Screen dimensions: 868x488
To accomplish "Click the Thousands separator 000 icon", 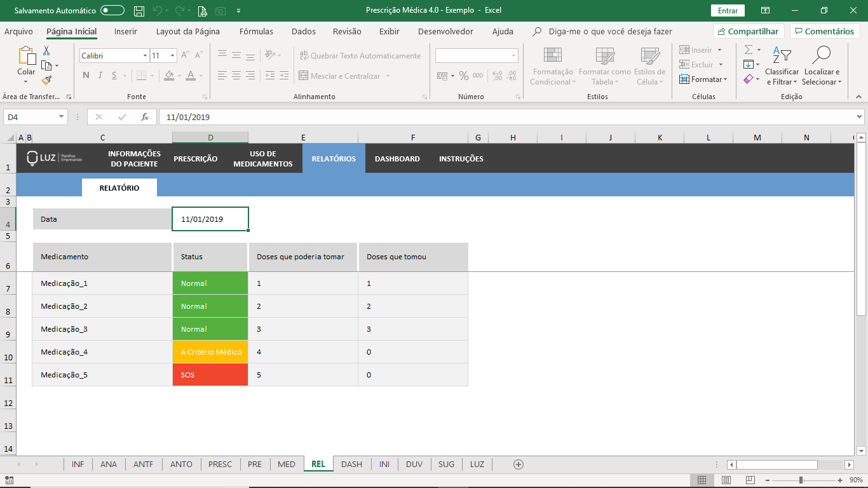I will click(478, 76).
